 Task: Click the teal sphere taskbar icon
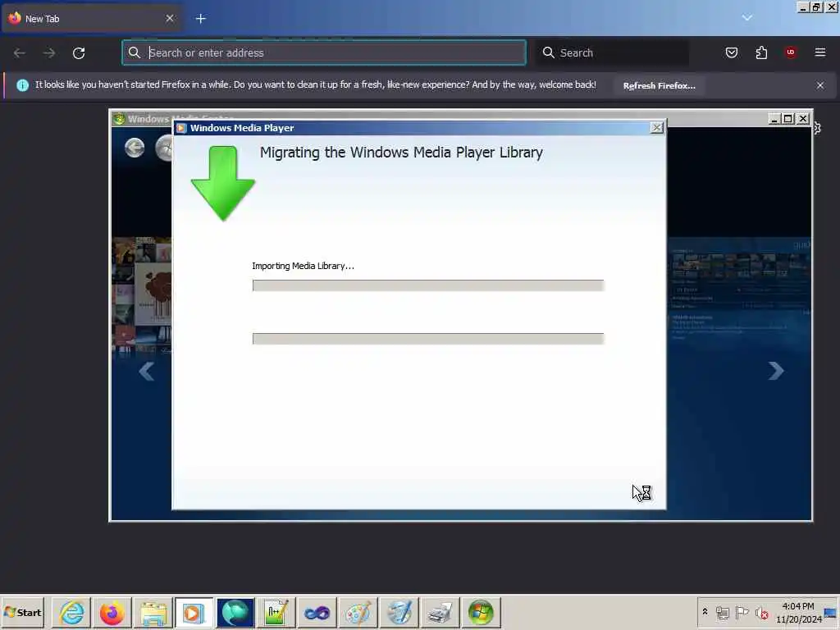(x=235, y=613)
